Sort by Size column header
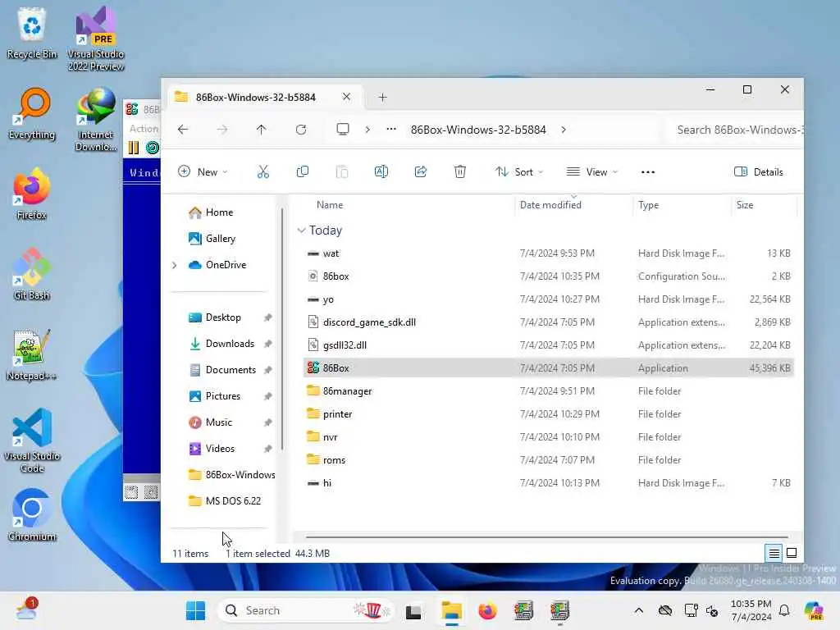The height and width of the screenshot is (630, 840). coord(745,204)
